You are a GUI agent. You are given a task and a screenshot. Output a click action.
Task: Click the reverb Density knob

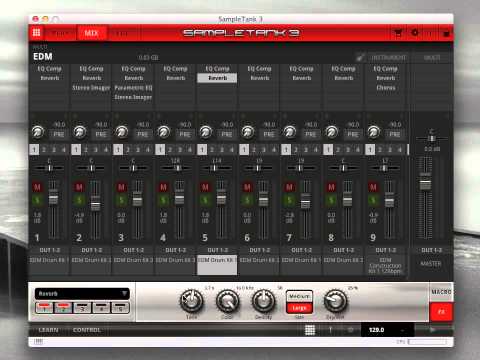[x=263, y=300]
